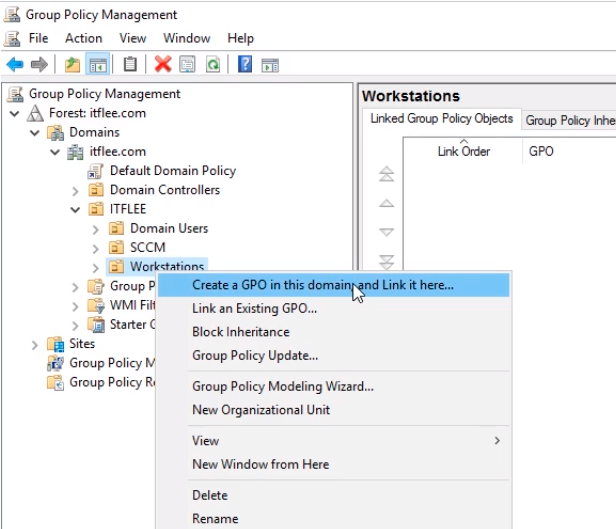Expand the Starter GPOs node
616x529 pixels.
pyautogui.click(x=75, y=326)
